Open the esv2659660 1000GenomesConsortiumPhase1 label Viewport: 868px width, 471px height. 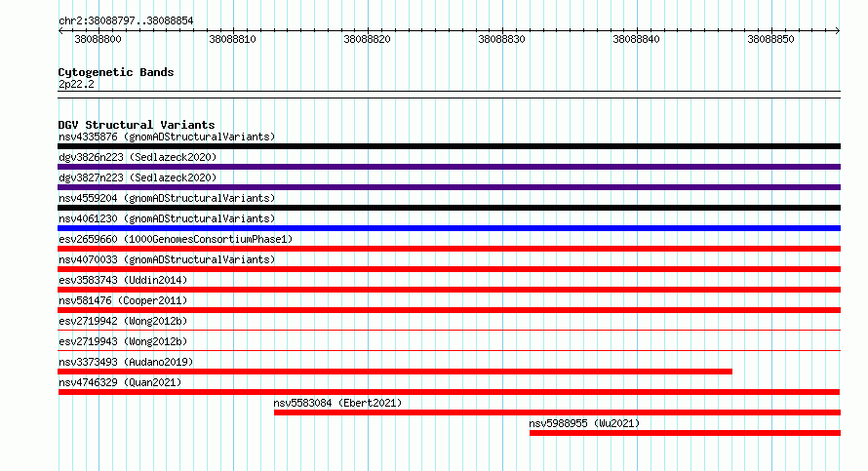point(176,239)
